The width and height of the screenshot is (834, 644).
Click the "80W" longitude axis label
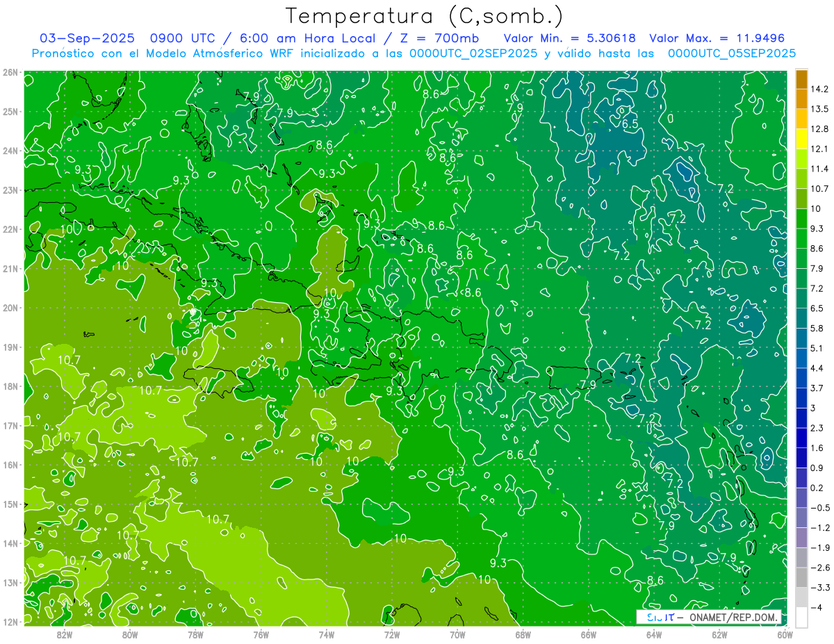(129, 634)
